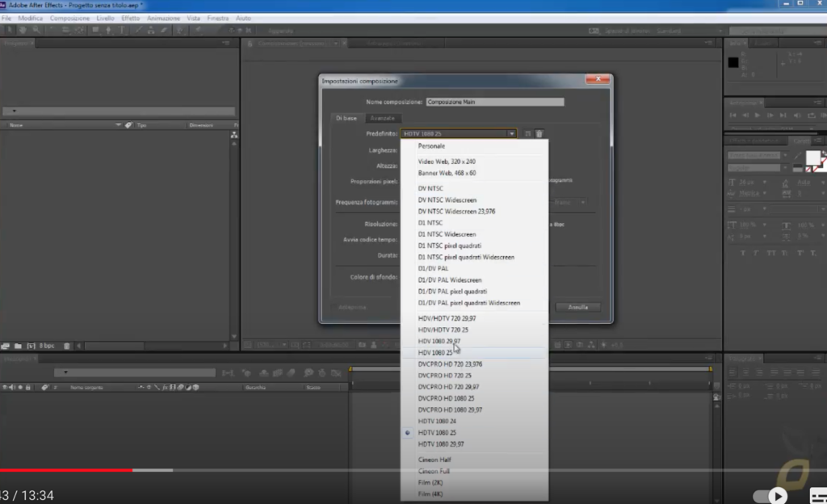Toggle loop option in Anteprima panel
827x504 pixels.
(811, 115)
